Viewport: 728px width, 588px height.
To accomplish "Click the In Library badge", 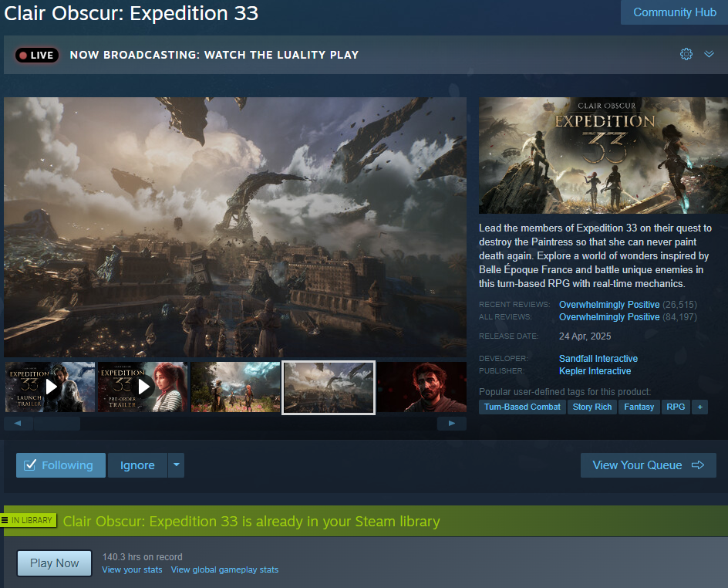I will 29,520.
